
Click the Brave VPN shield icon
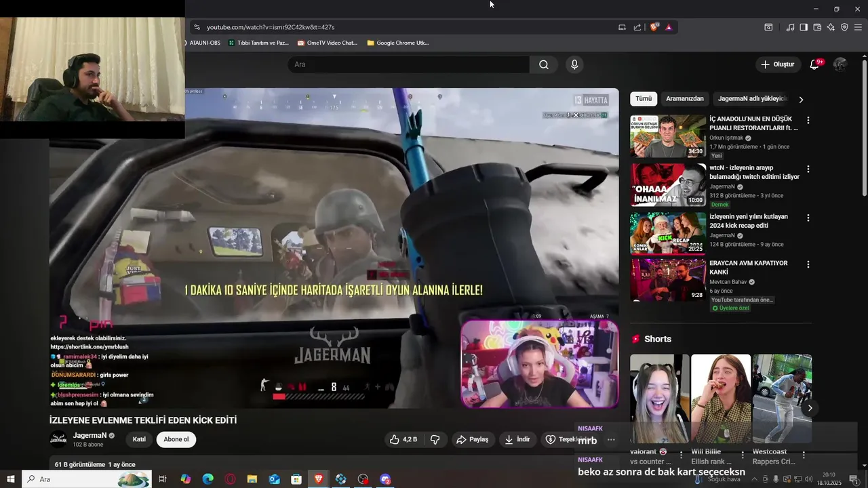[844, 27]
